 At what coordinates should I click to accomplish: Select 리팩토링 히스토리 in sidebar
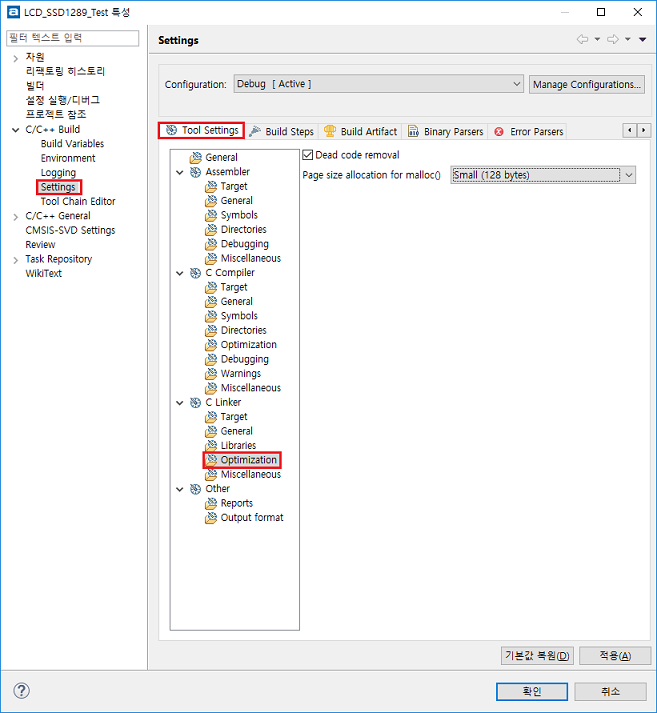pos(65,71)
